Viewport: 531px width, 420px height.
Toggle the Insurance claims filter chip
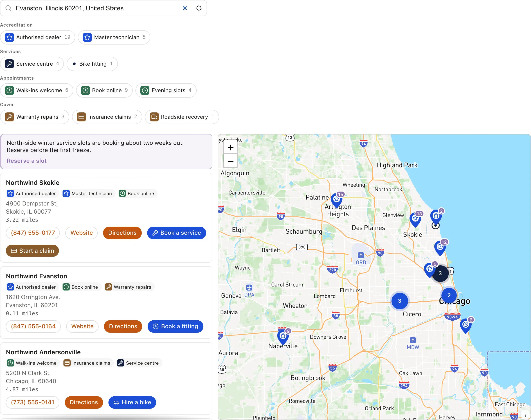click(x=107, y=117)
